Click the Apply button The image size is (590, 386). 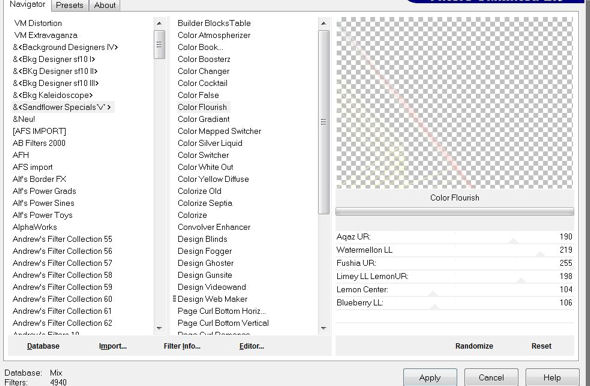tap(430, 377)
